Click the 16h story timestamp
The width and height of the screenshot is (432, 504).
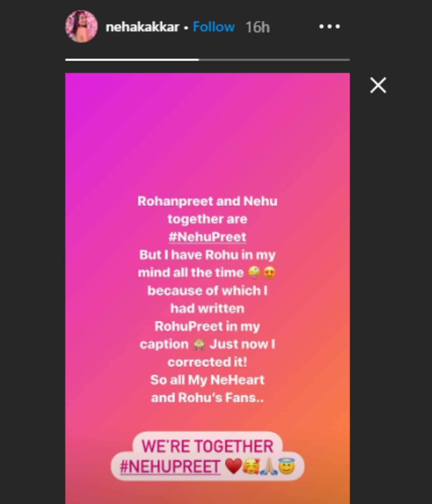click(257, 27)
